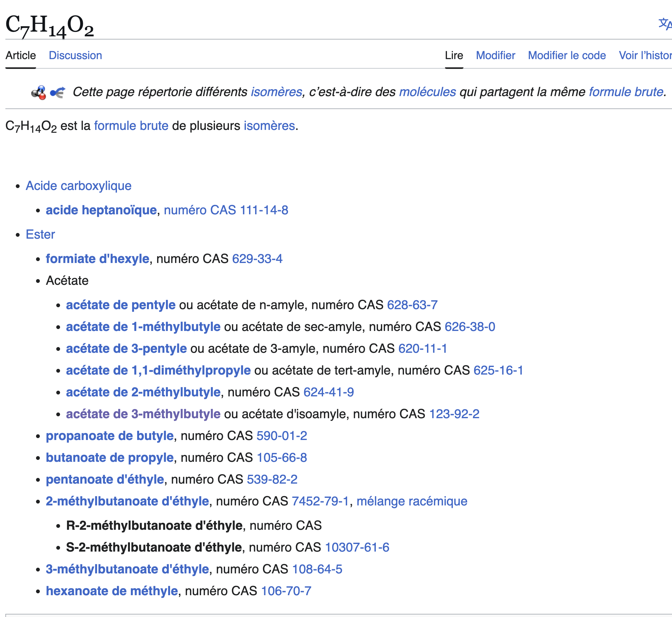Image resolution: width=672 pixels, height=617 pixels.
Task: Click CAS number 10307-61-6
Action: coord(357,547)
